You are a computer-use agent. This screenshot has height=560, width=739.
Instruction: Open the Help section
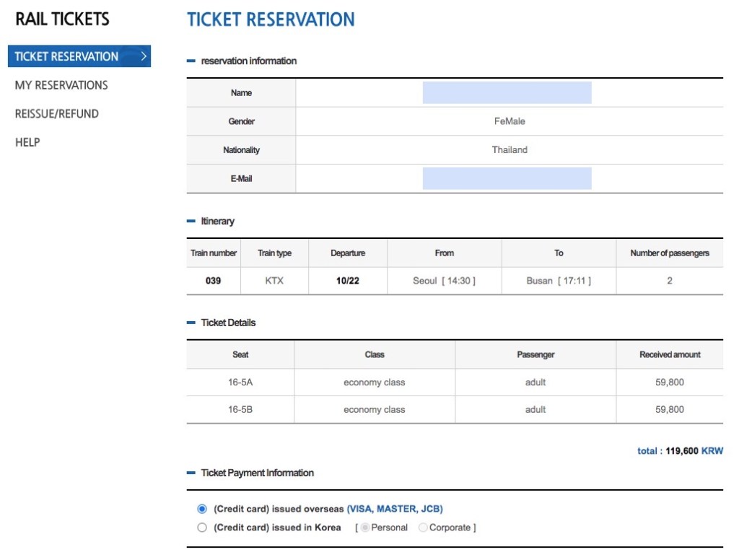[x=27, y=142]
